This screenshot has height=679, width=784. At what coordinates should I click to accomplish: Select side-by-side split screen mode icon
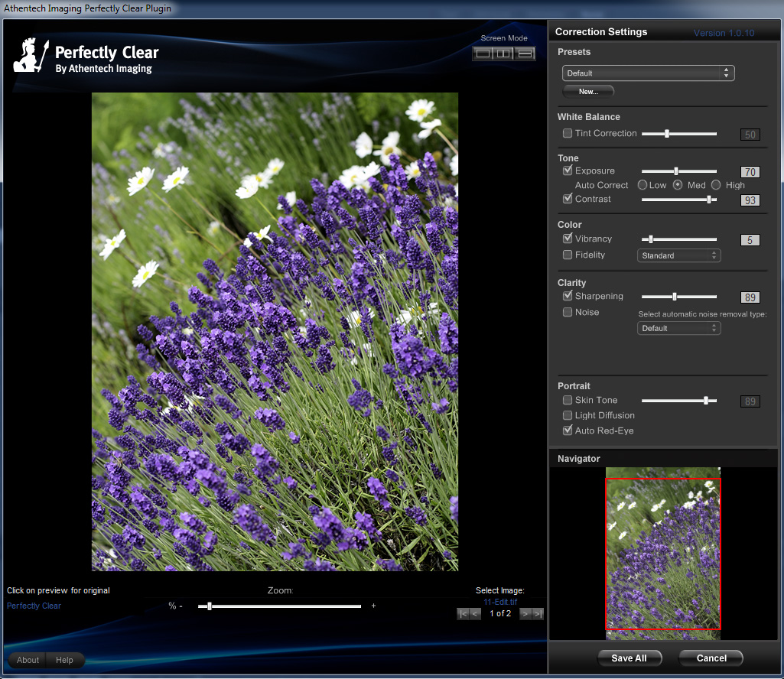pyautogui.click(x=503, y=54)
